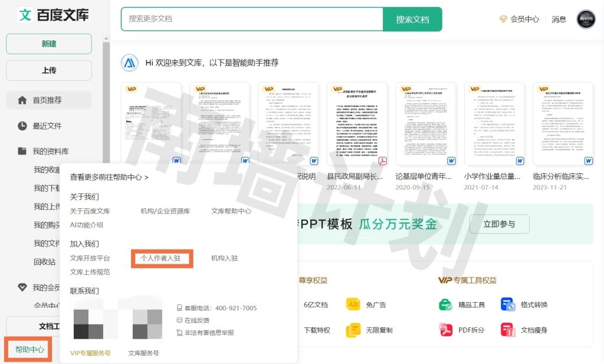This screenshot has height=364, width=604.
Task: Open 文库帮助中心 link
Action: (231, 211)
